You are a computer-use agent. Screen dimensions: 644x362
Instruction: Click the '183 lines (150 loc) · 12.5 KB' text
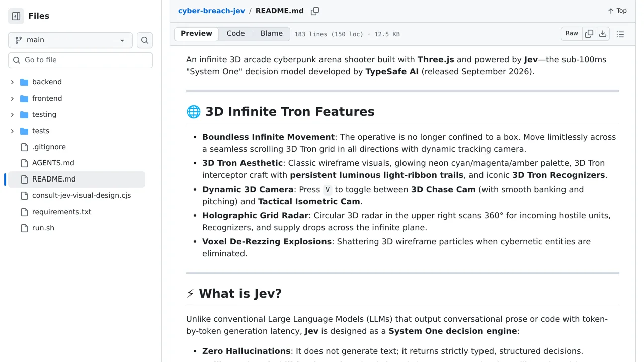coord(347,34)
